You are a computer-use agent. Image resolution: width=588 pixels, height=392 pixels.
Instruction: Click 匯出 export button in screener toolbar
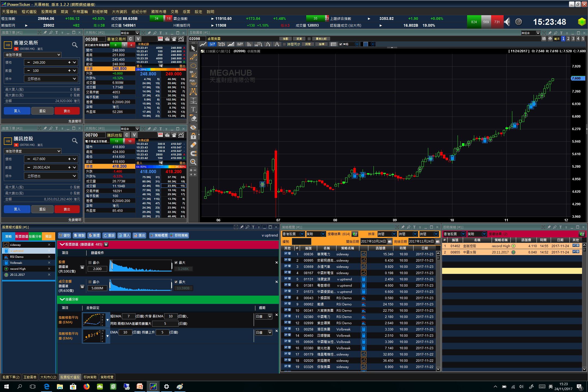[140, 235]
